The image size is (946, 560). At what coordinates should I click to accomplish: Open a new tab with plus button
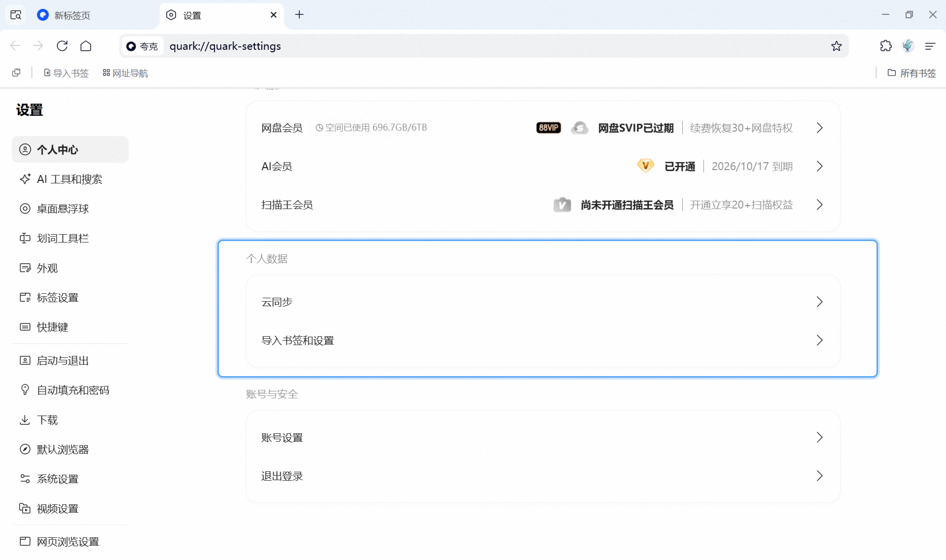point(299,15)
